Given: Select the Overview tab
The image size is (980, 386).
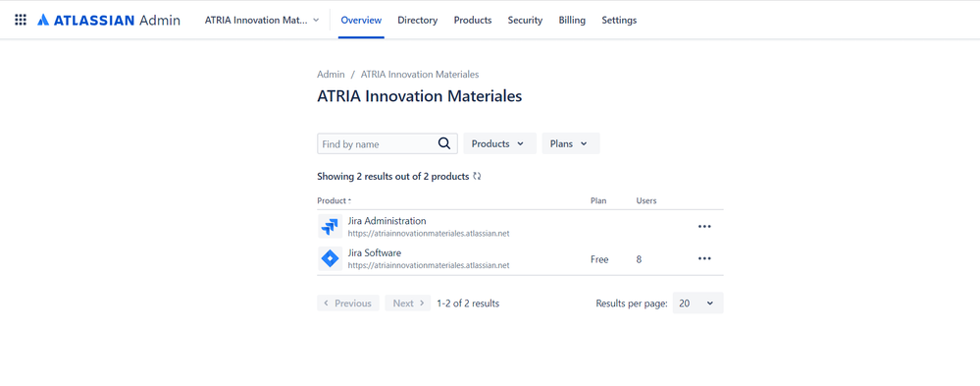Looking at the screenshot, I should tap(361, 20).
